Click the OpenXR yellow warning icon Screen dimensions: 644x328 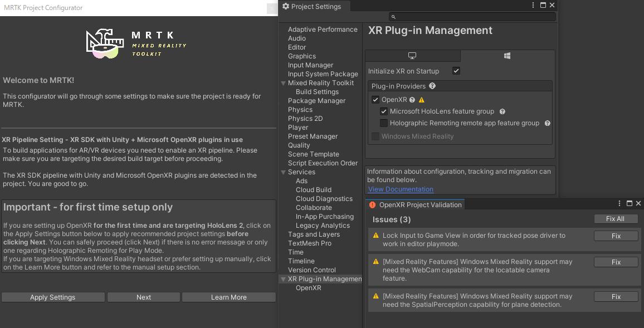pos(421,100)
